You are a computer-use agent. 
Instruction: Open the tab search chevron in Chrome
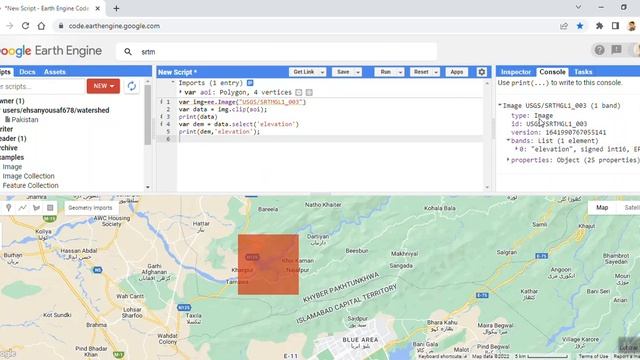[578, 7]
